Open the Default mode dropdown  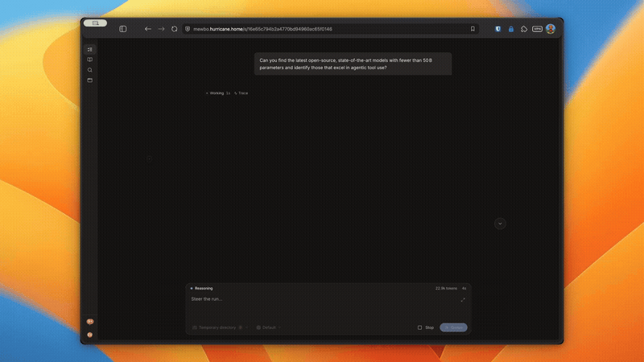[269, 327]
